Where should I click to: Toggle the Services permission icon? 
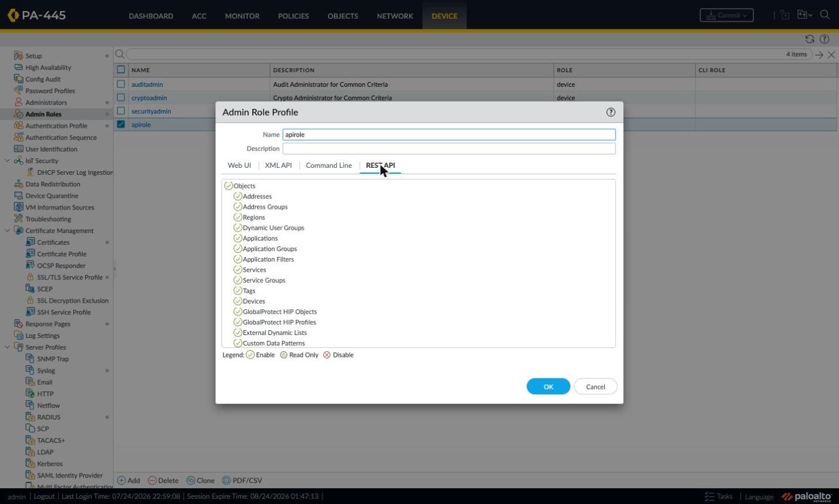click(238, 270)
